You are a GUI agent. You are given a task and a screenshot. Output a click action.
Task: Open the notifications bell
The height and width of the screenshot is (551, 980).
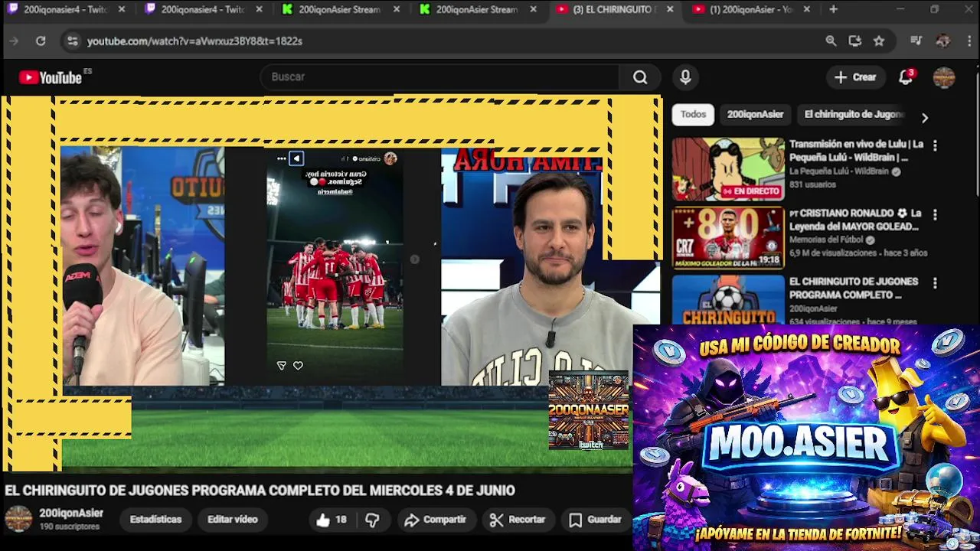point(906,77)
